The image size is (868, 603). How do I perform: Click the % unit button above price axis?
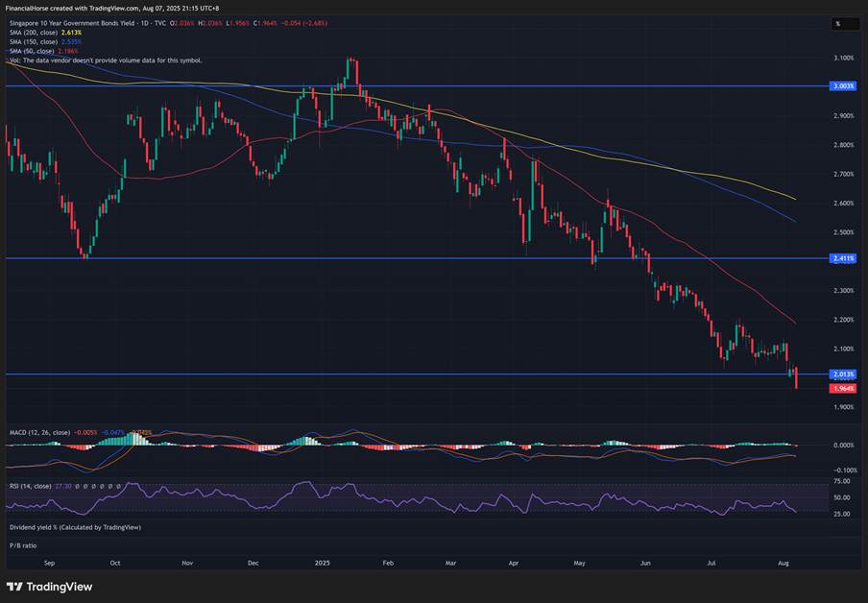[x=838, y=24]
